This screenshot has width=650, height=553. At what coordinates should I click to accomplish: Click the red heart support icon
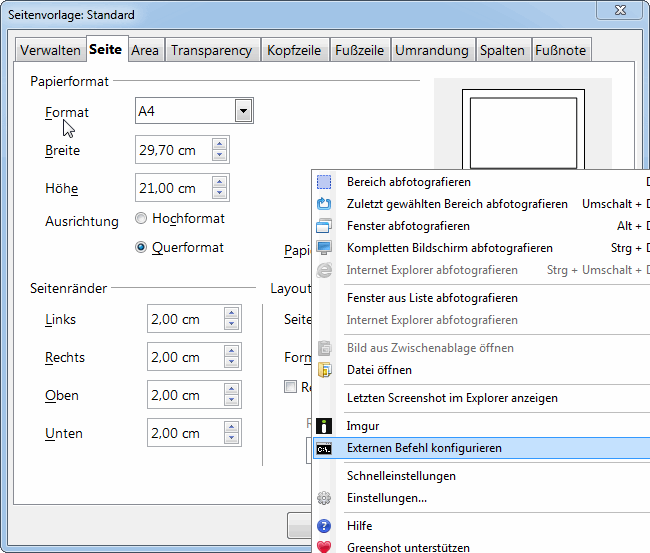click(x=324, y=547)
